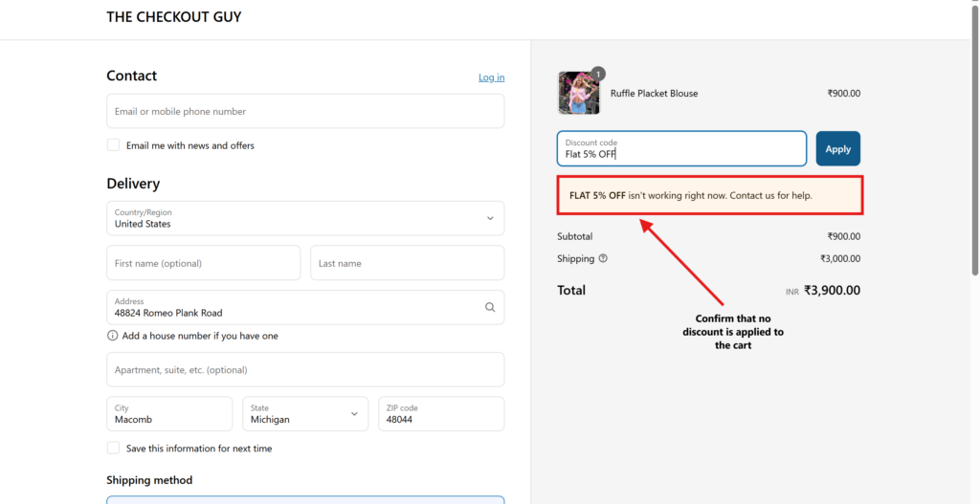980x504 pixels.
Task: Click the Shipping method heading
Action: (x=149, y=480)
